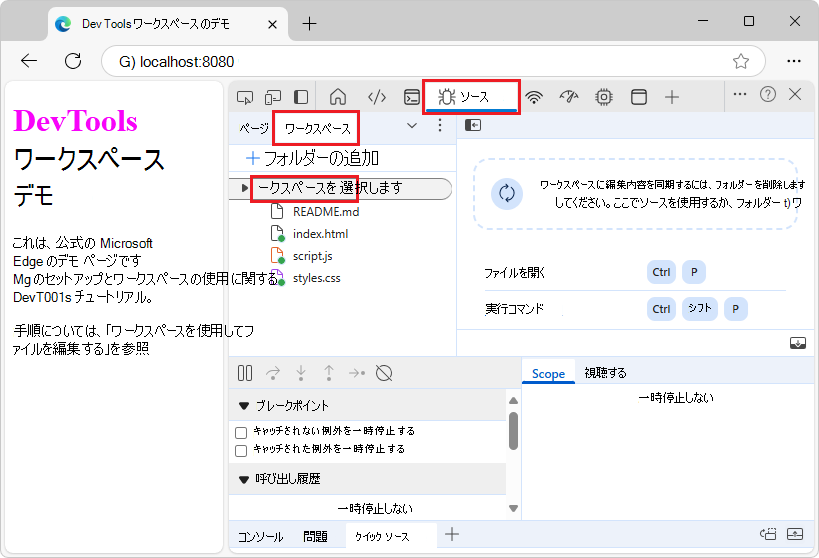This screenshot has width=819, height=558.
Task: Click the DevTools heading on page
Action: point(75,121)
